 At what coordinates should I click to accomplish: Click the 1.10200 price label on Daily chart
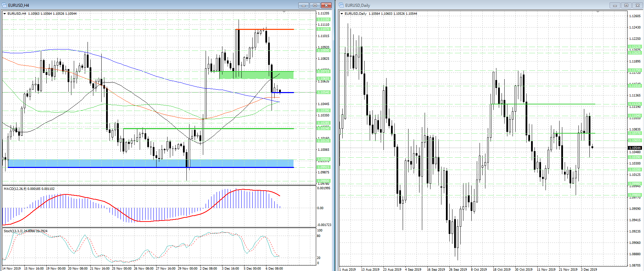click(x=635, y=169)
